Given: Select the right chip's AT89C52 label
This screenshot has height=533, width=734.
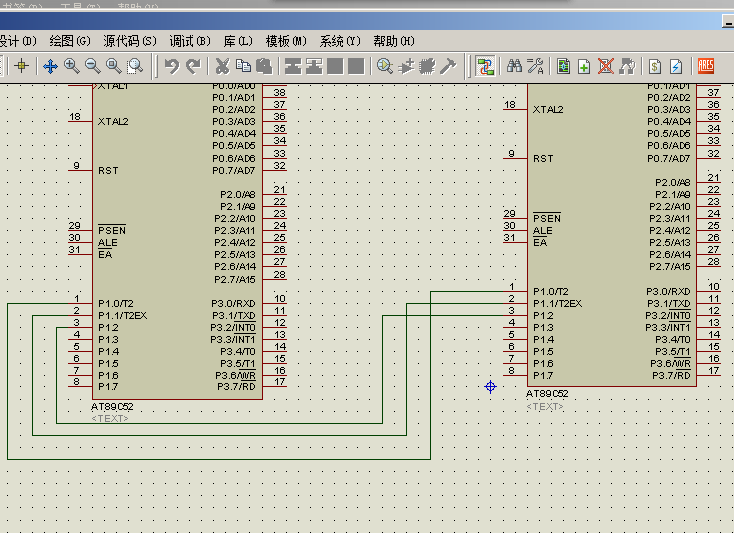Looking at the screenshot, I should pyautogui.click(x=547, y=394).
